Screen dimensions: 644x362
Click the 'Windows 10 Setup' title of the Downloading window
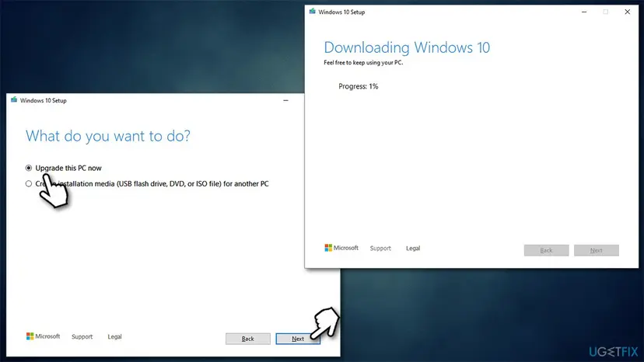341,12
